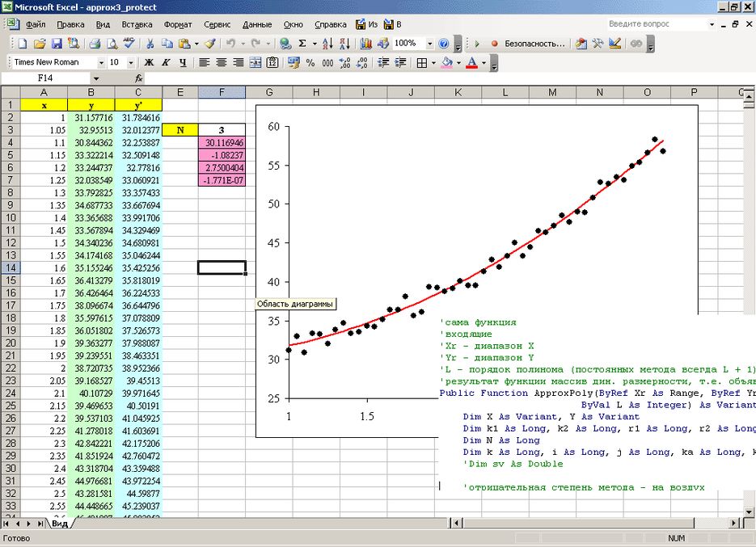Screen dimensions: 756x547
Task: Click the Currency format icon
Action: tap(294, 63)
